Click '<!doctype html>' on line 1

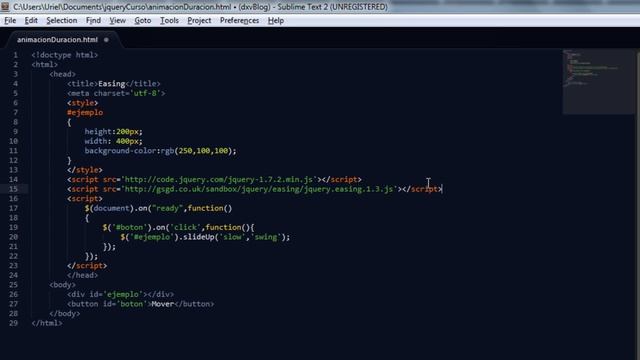(x=64, y=55)
